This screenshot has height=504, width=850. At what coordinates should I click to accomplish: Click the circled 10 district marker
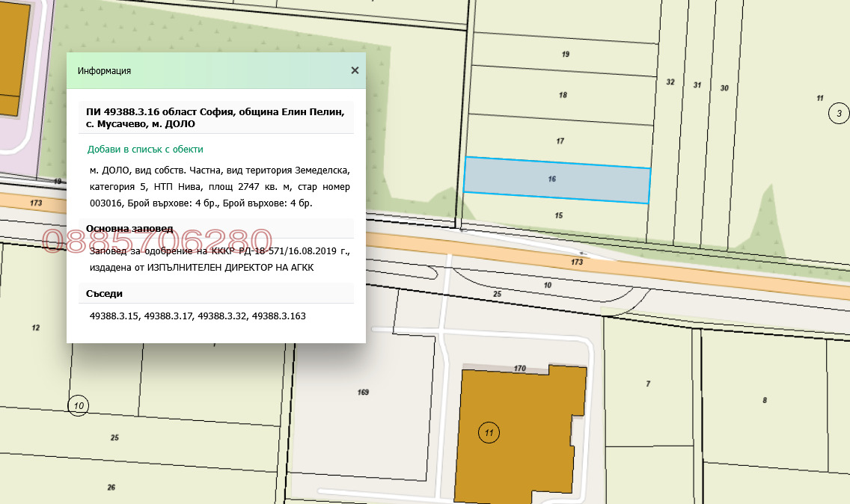pos(78,406)
